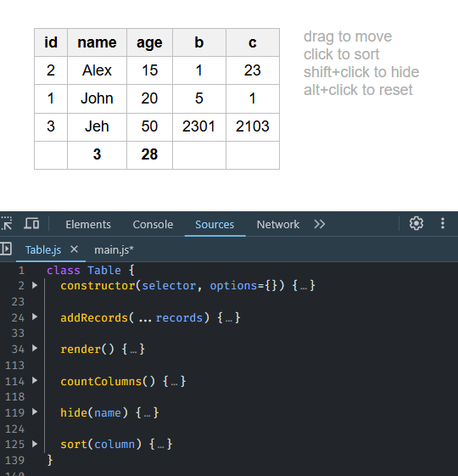Click the Jeh name cell
Image resolution: width=458 pixels, height=476 pixels.
[x=97, y=126]
